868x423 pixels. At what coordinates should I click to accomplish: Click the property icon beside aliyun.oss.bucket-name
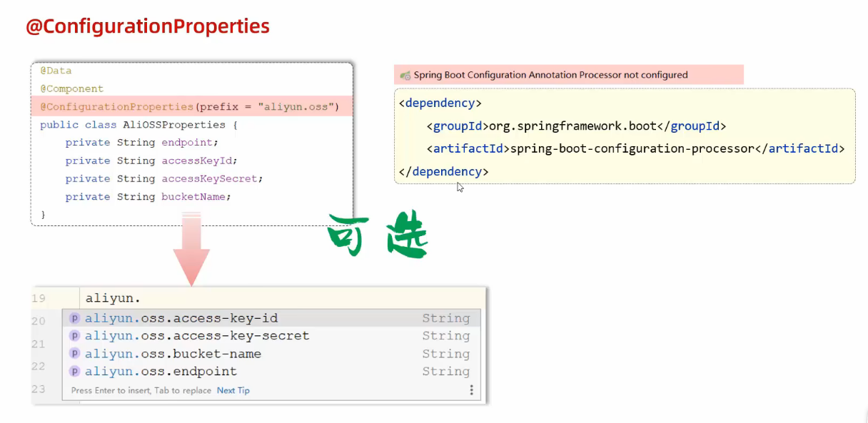[x=74, y=354]
